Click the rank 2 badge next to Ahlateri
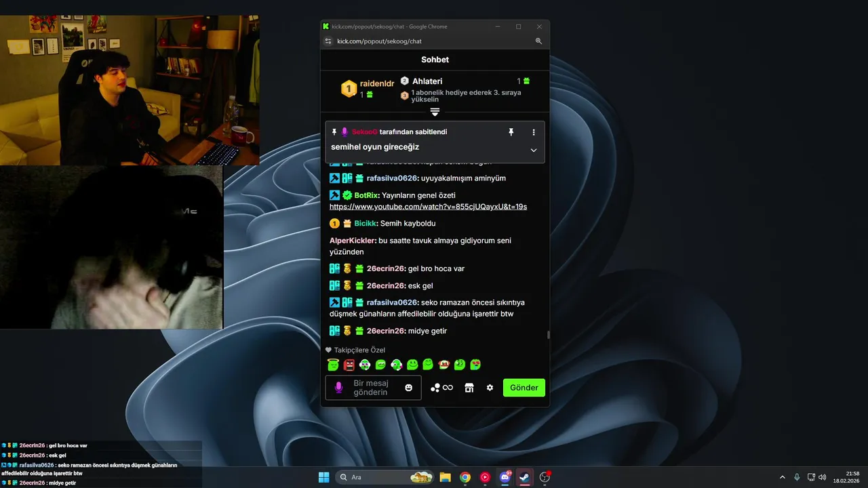The height and width of the screenshot is (488, 868). click(405, 81)
